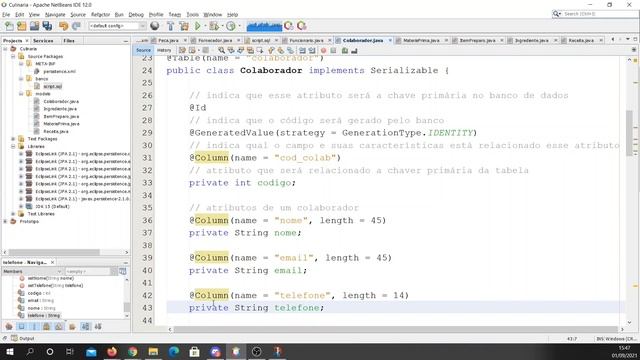Toggle Show Inherited Members filter in Navigator
This screenshot has width=640, height=360.
point(9,327)
